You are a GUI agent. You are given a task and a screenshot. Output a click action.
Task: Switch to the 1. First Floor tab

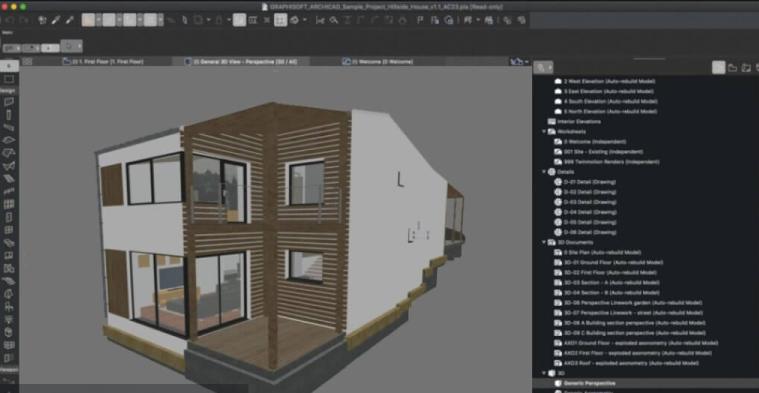coord(103,61)
